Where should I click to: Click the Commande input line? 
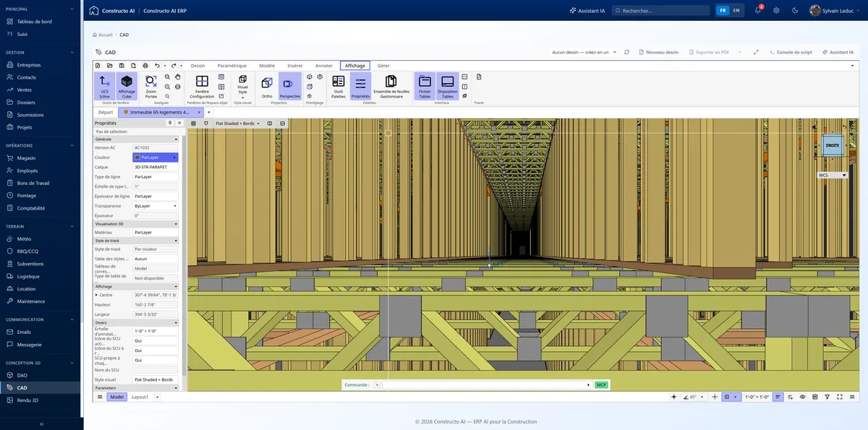click(x=485, y=385)
